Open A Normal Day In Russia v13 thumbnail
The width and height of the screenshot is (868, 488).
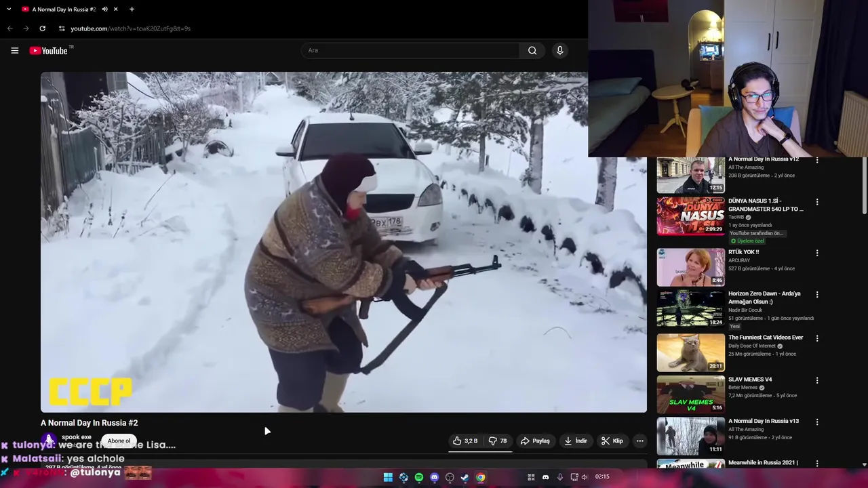(690, 436)
